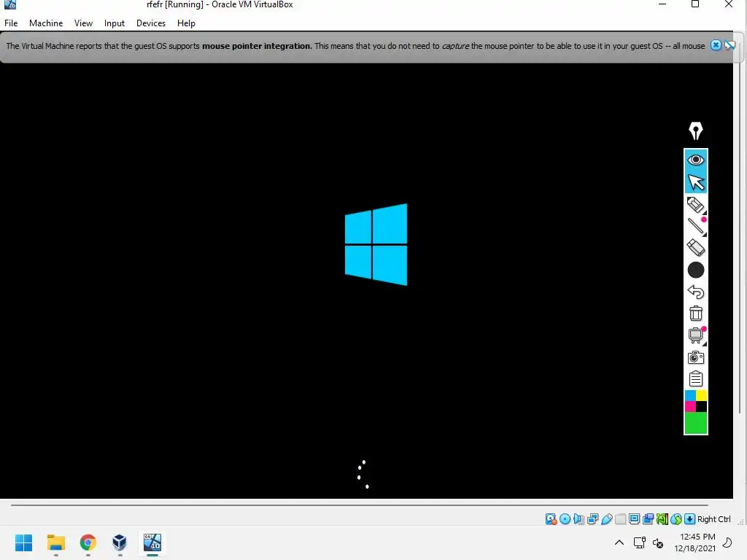The width and height of the screenshot is (747, 560).
Task: Pick the magenta color swatch
Action: point(690,407)
